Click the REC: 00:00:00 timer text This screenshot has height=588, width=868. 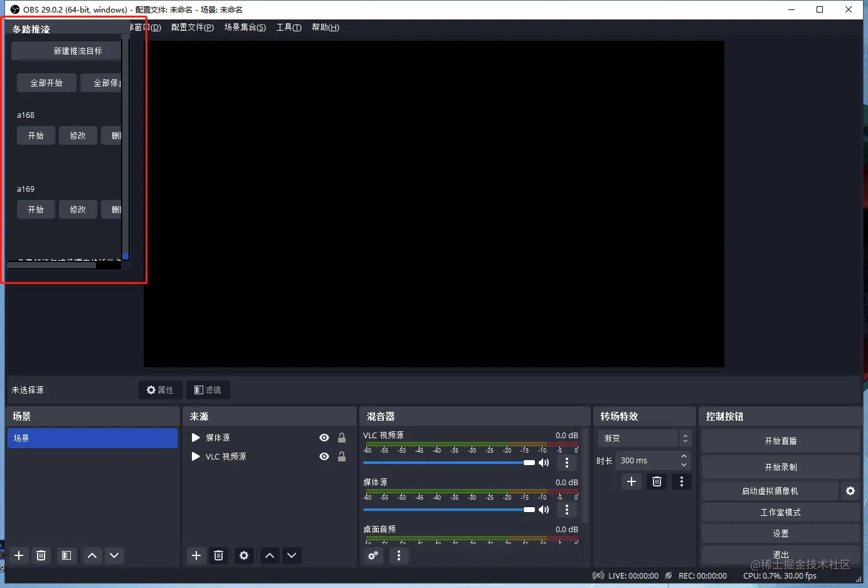(x=702, y=575)
